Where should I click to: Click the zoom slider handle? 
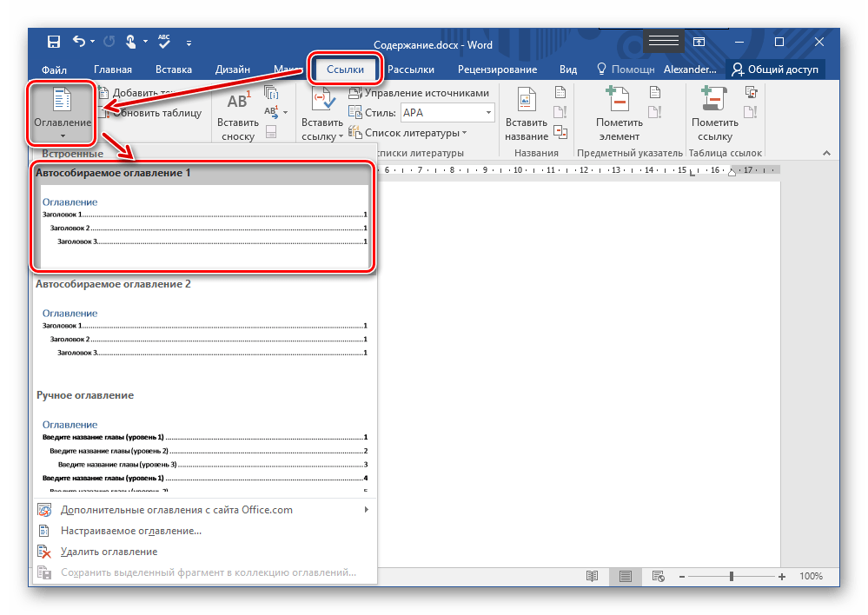tap(732, 576)
